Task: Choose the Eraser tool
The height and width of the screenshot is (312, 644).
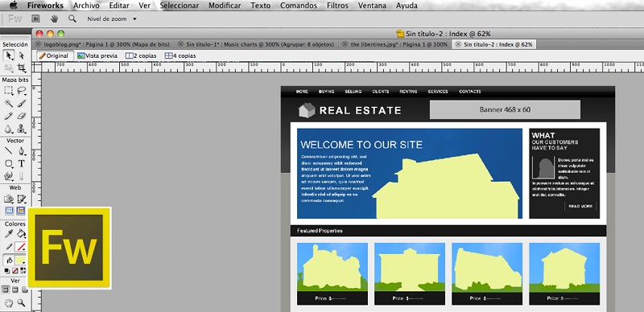Action: [22, 116]
